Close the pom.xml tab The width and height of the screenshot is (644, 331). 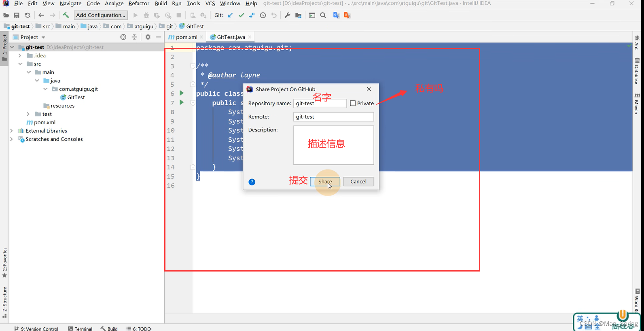(x=201, y=37)
